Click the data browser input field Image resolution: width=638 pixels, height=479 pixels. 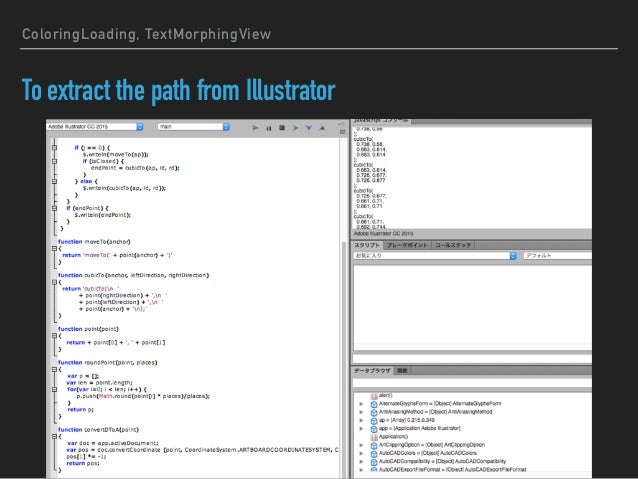click(x=472, y=383)
